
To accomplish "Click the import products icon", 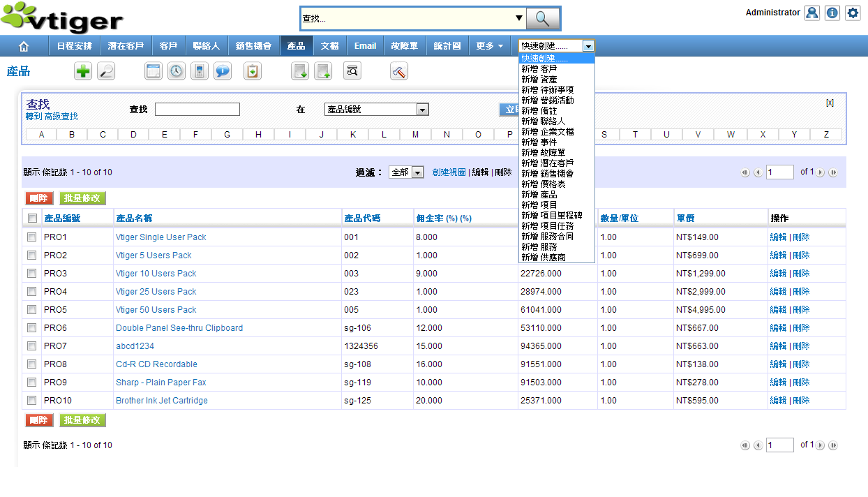I will point(300,71).
